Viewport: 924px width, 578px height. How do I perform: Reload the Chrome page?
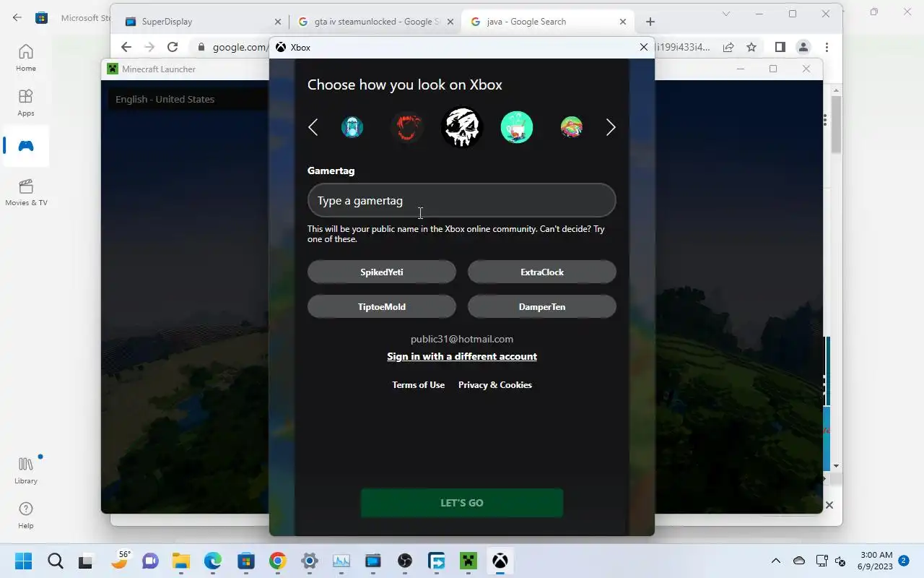click(x=173, y=47)
